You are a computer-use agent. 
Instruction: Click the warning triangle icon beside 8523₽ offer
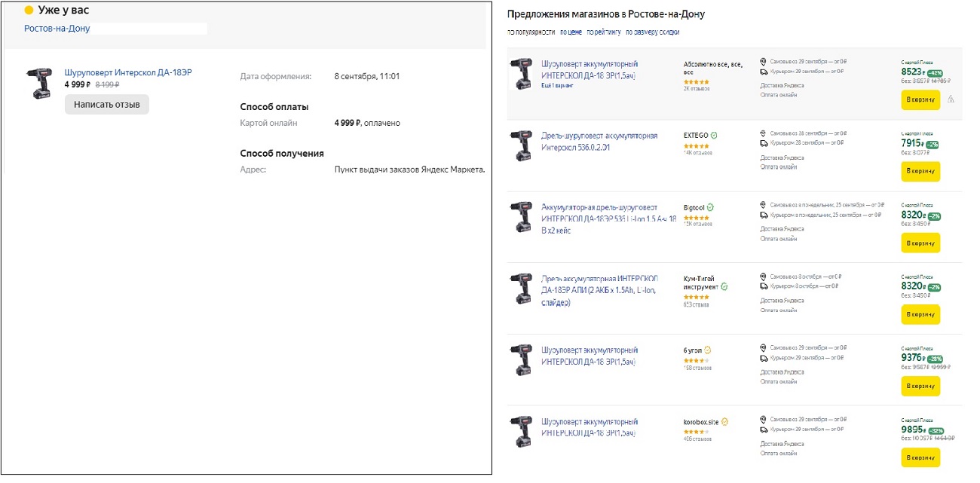click(x=951, y=99)
